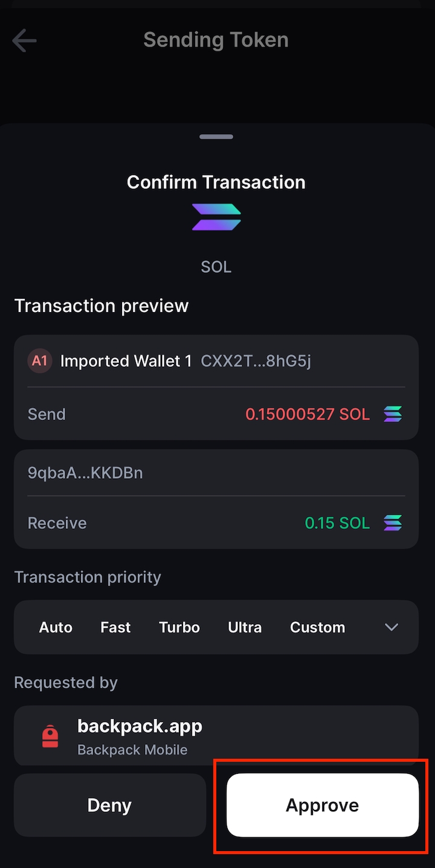Choose the Ultra priority option
The image size is (435, 868).
(x=245, y=628)
